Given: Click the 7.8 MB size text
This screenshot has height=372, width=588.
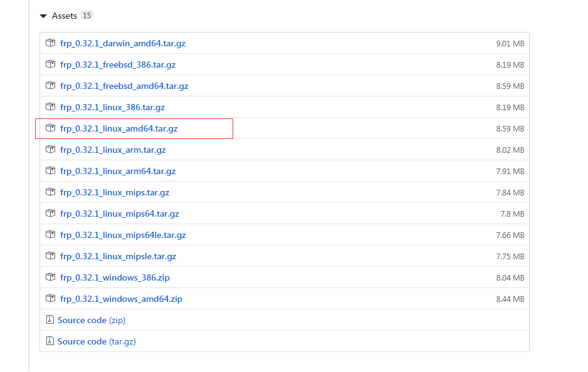Looking at the screenshot, I should pos(512,214).
